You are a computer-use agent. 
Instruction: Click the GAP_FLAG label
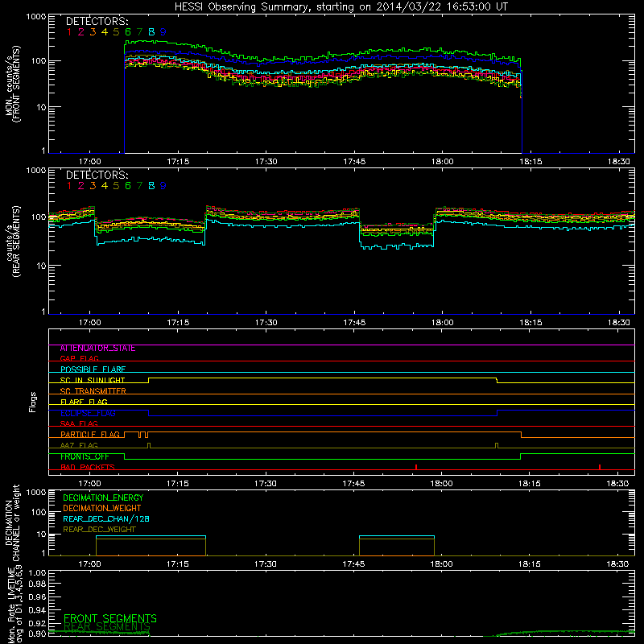point(79,358)
